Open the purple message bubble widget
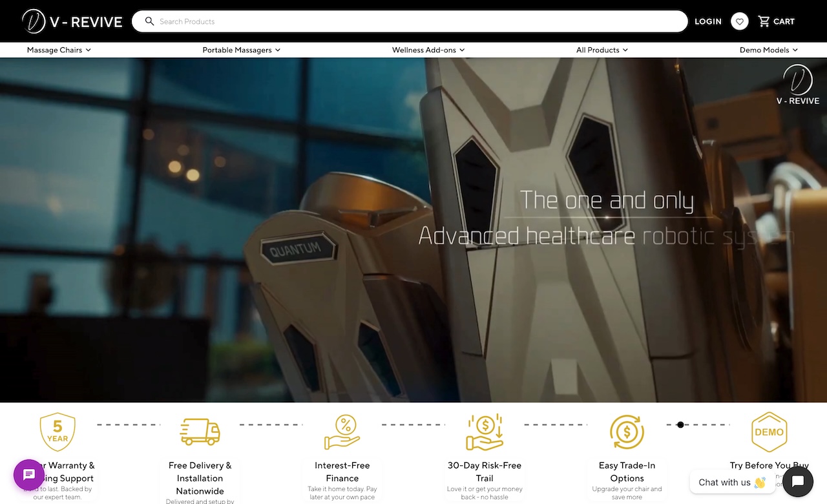The image size is (827, 504). point(29,475)
